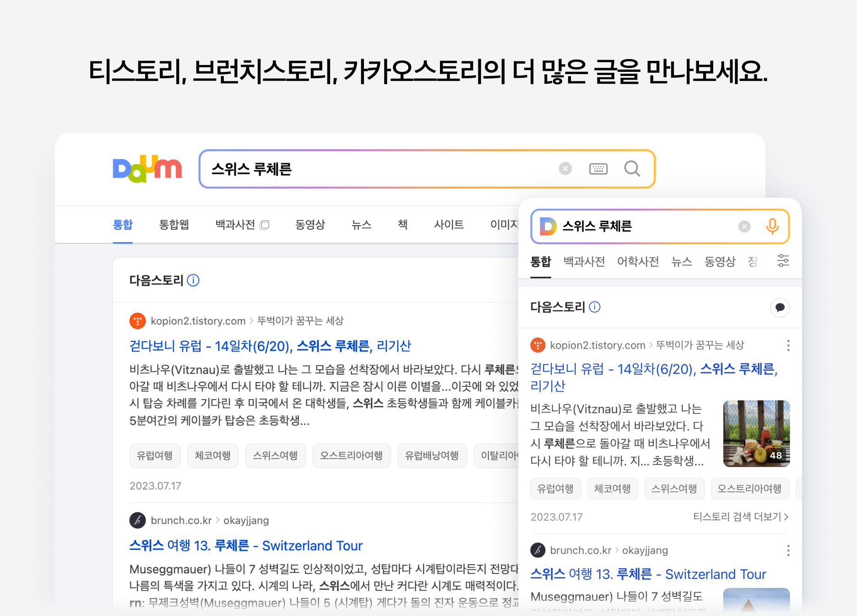This screenshot has height=616, width=857.
Task: Clear the mobile search query
Action: (744, 226)
